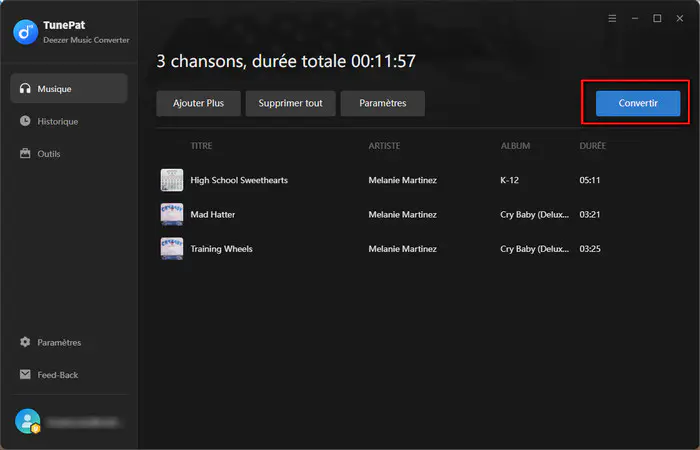
Task: Open the Outils section
Action: (x=69, y=154)
